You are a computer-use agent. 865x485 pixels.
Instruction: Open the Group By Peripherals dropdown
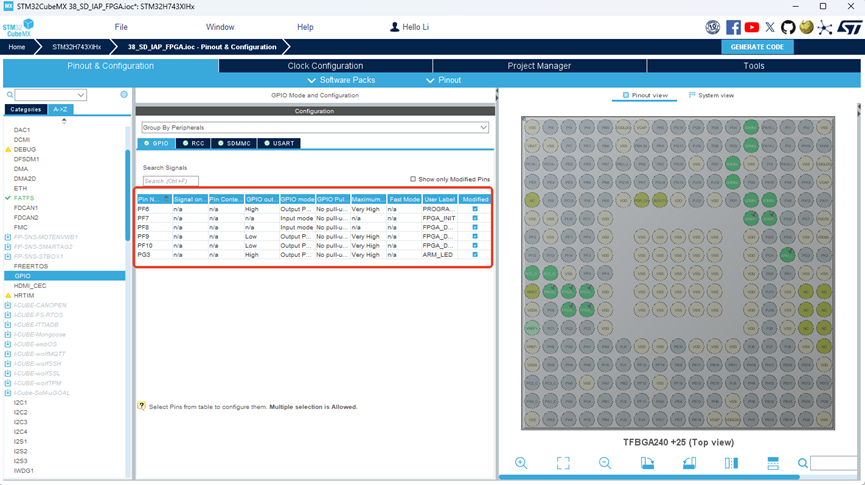[x=315, y=127]
